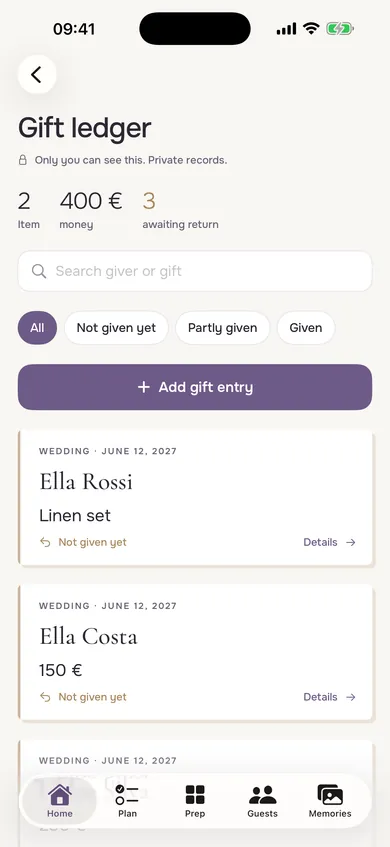Select the All filter chip
Viewport: 390px width, 847px height.
[x=37, y=328]
